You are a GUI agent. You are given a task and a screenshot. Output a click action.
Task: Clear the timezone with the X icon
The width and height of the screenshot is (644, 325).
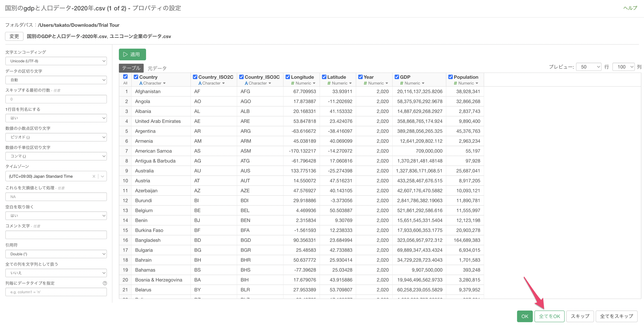pos(94,176)
